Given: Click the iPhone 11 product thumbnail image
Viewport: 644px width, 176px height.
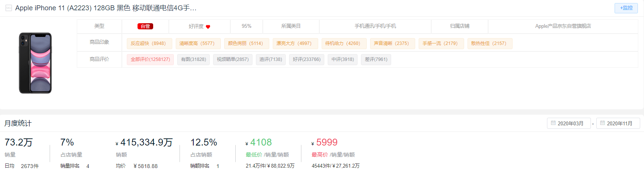Looking at the screenshot, I should (36, 63).
